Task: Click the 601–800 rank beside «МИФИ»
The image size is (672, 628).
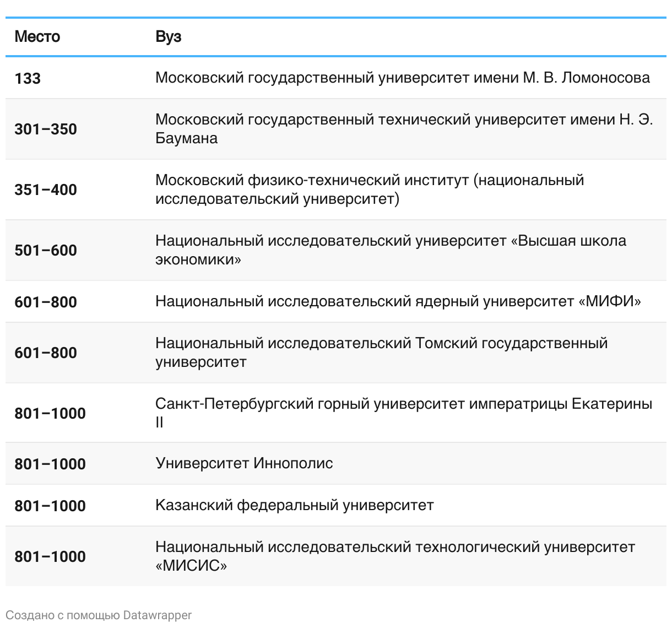Action: point(46,302)
